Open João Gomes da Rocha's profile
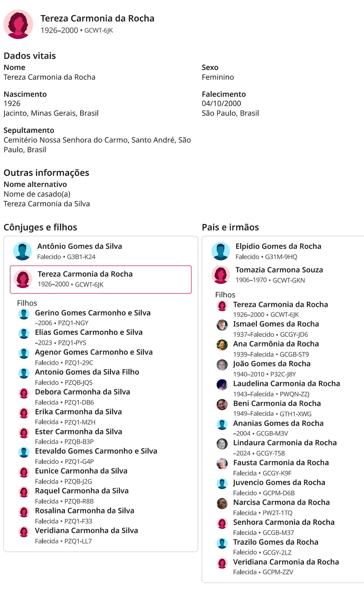 pos(272,364)
